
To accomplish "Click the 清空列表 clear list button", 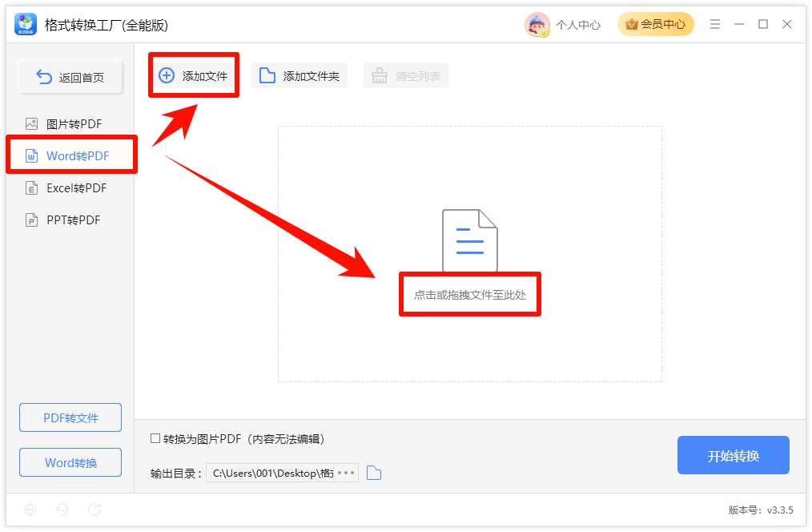I will point(406,75).
